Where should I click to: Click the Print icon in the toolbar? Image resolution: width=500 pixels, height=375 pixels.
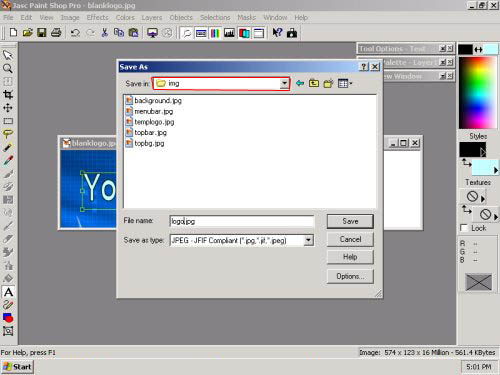tap(56, 33)
